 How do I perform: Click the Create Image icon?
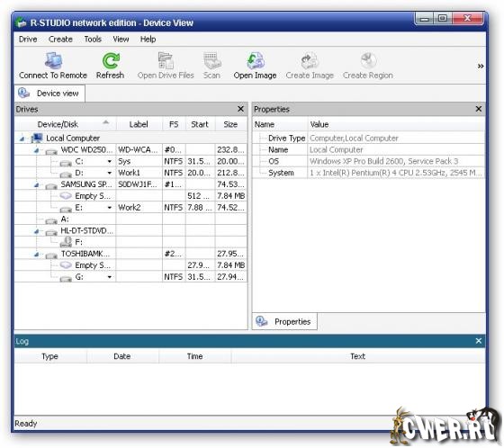click(310, 60)
